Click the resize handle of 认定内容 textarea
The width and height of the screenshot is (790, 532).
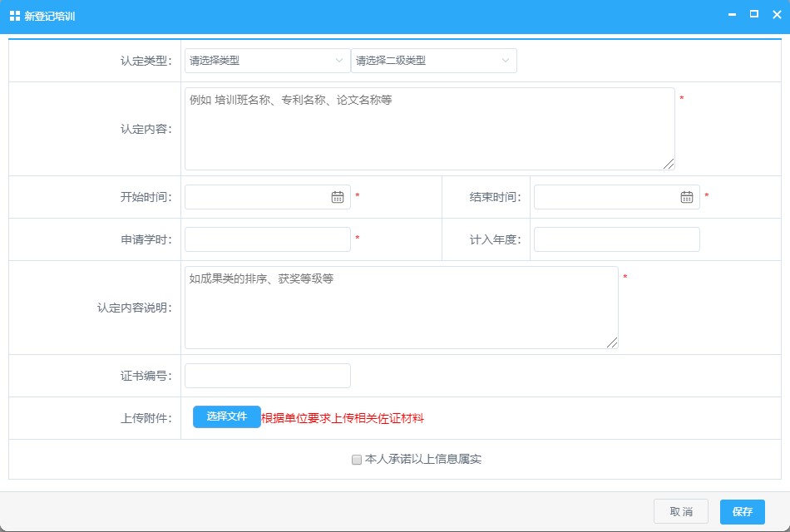pyautogui.click(x=669, y=164)
